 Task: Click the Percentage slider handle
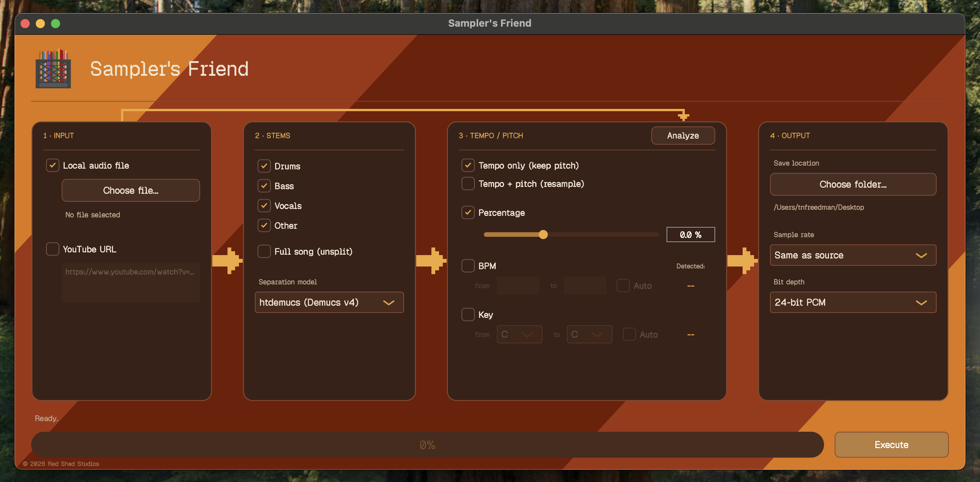tap(543, 235)
